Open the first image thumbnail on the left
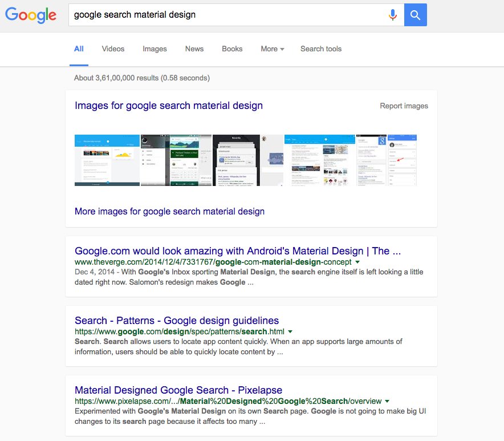The image size is (504, 441). pos(107,160)
